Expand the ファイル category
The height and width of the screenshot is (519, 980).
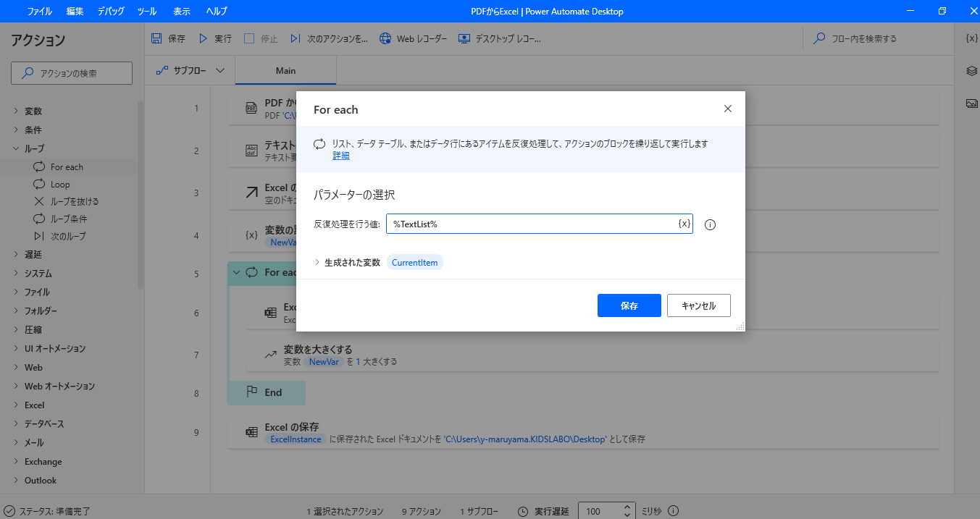click(16, 292)
